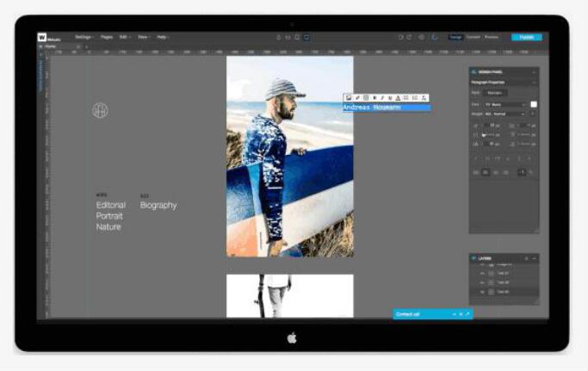This screenshot has height=371, width=588.
Task: Click the redo arrow in top bar
Action: tap(409, 37)
